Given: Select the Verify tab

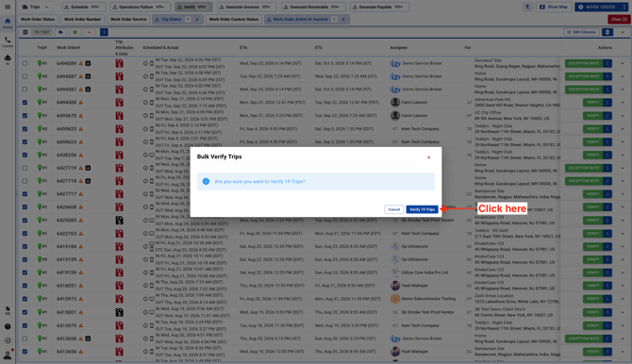Looking at the screenshot, I should click(193, 7).
